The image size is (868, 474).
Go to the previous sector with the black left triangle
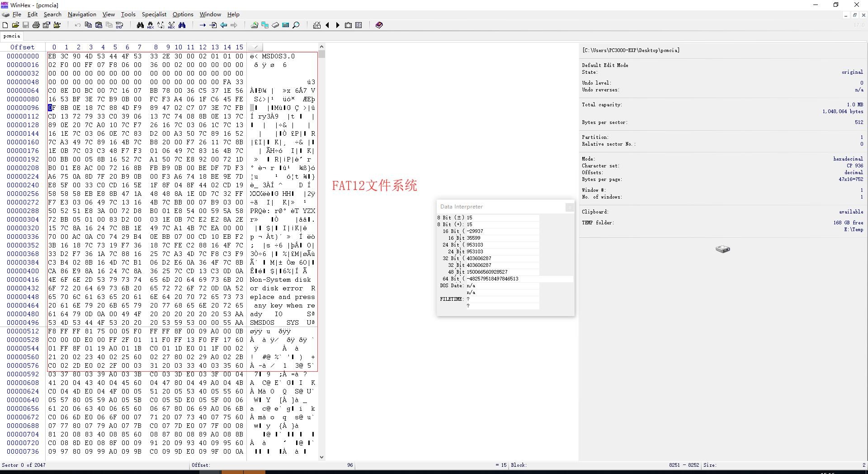(x=327, y=25)
